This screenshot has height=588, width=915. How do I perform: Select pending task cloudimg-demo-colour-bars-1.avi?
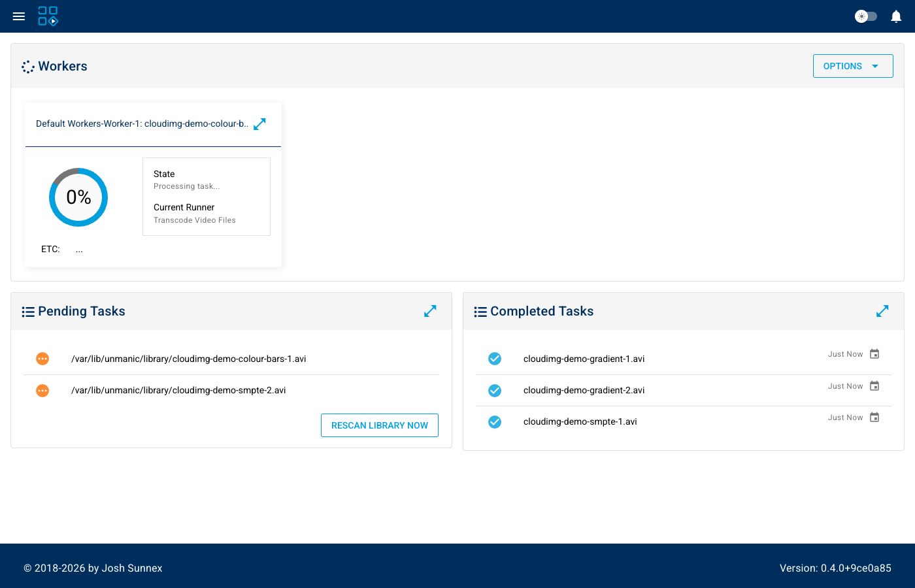tap(231, 359)
